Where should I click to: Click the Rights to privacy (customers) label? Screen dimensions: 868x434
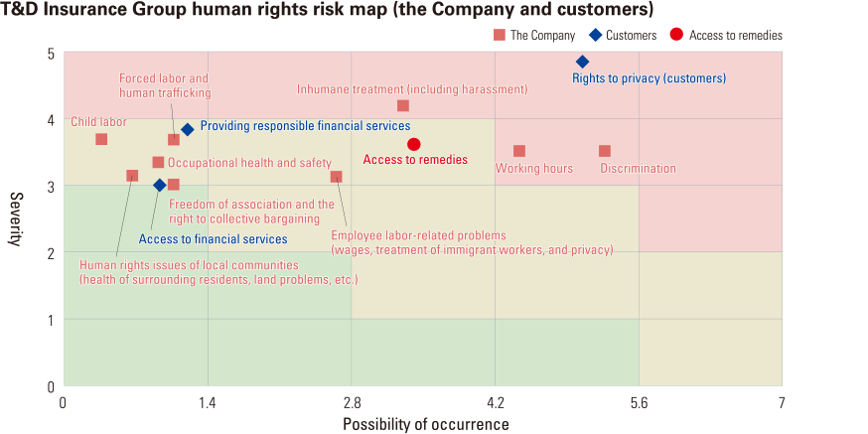tap(649, 78)
